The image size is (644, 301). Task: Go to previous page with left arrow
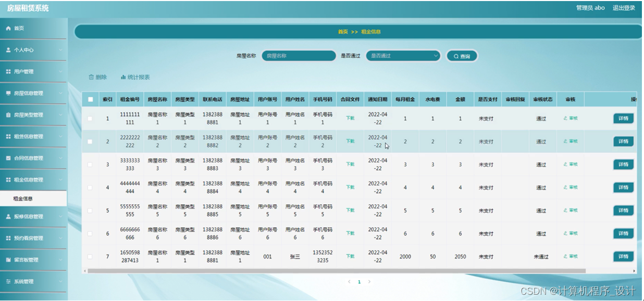349,282
